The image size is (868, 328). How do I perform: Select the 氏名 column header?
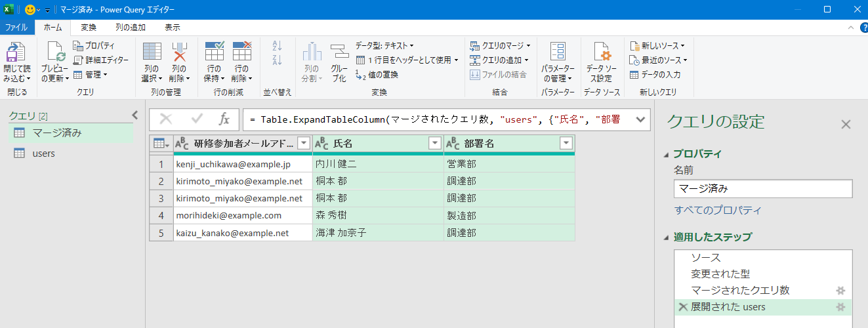(378, 144)
